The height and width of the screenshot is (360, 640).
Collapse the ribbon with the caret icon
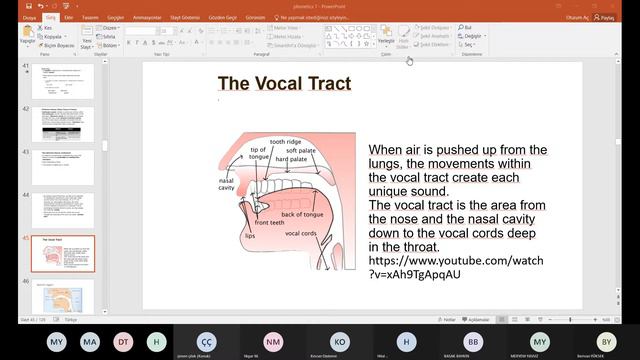pyautogui.click(x=616, y=54)
